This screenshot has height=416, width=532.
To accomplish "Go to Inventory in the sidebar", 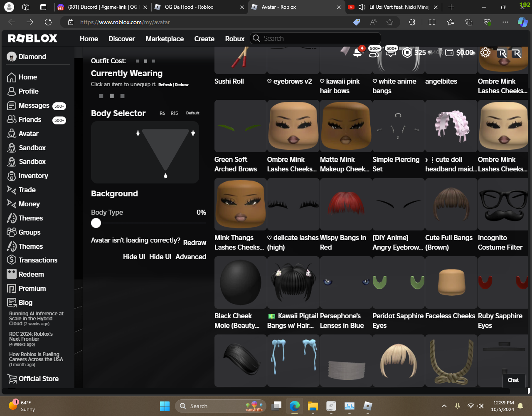I will coord(33,176).
